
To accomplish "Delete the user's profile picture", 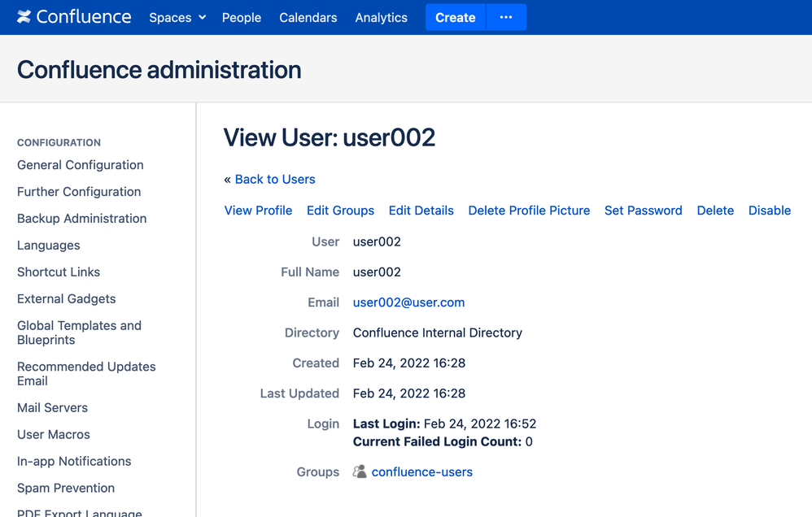I will pos(529,210).
